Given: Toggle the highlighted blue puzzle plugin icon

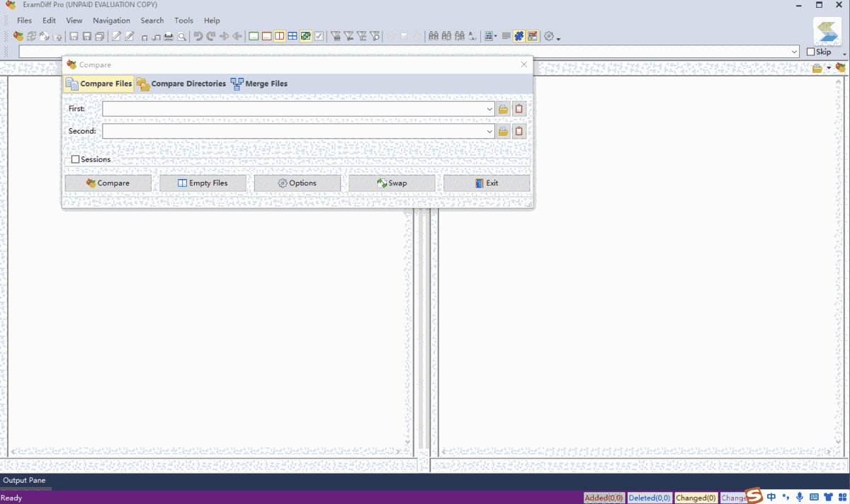Looking at the screenshot, I should tap(518, 36).
